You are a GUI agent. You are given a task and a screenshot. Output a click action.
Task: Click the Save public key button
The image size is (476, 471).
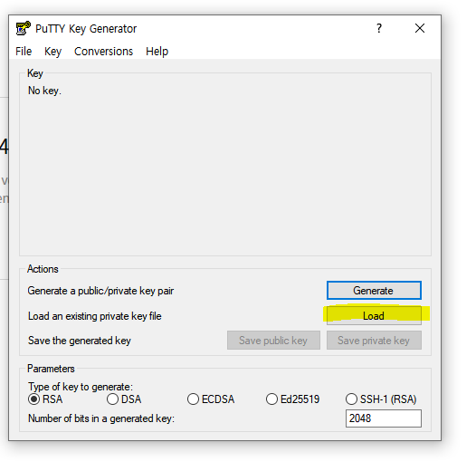coord(273,341)
